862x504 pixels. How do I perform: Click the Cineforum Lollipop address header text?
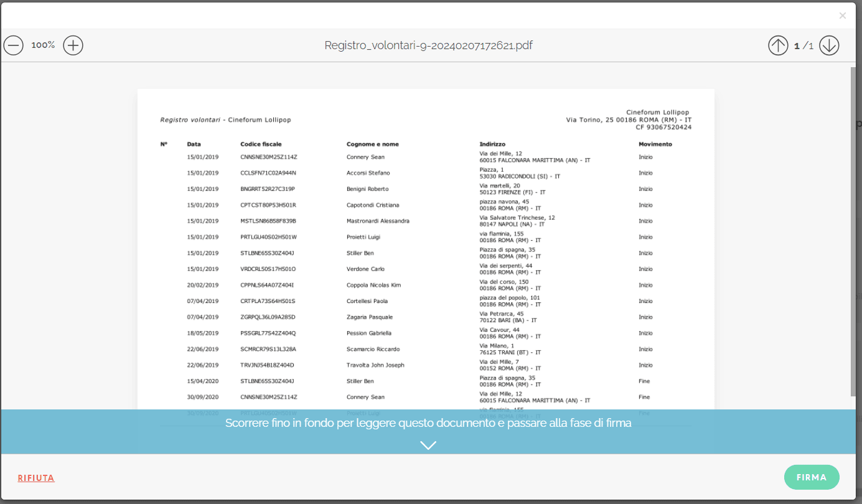[629, 119]
